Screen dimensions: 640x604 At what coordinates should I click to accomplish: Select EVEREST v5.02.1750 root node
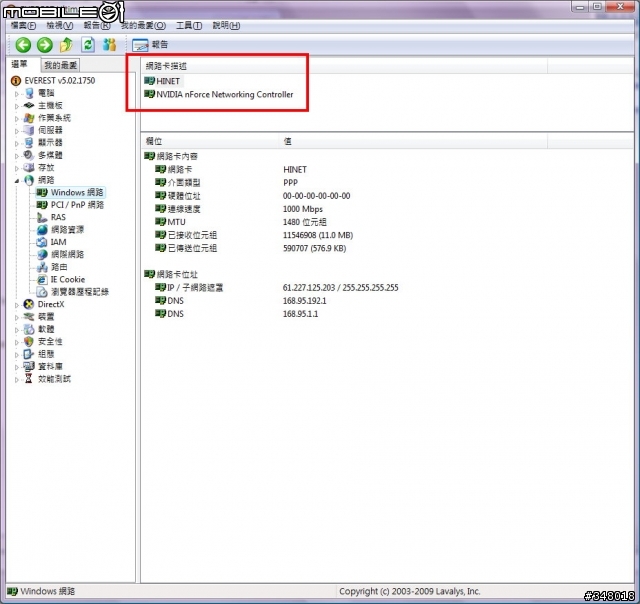click(x=60, y=80)
